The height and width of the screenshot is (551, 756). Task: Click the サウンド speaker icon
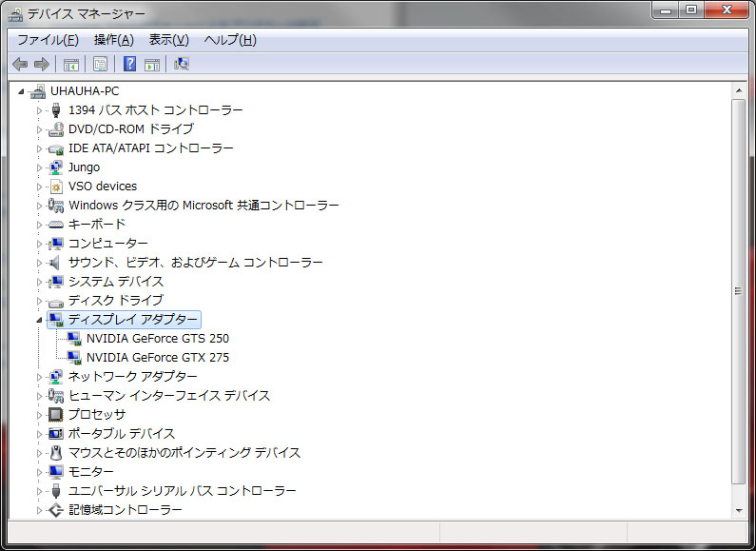tap(55, 263)
